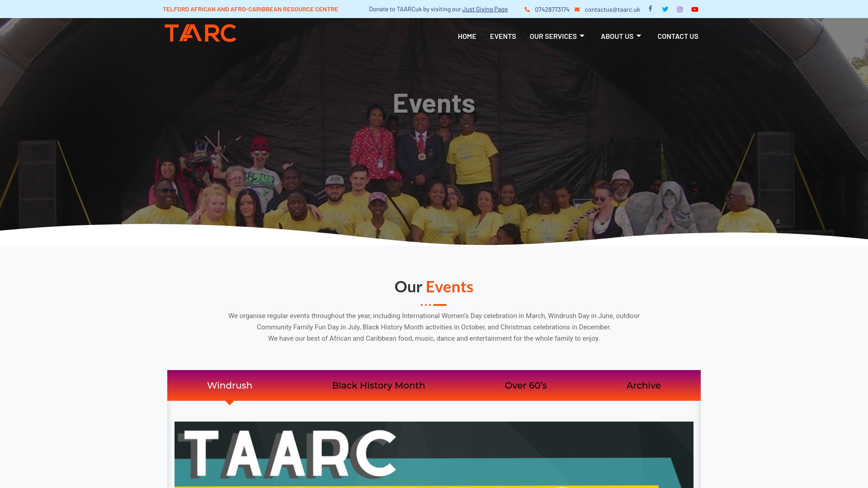Switch to the Over 60's tab

pos(526,385)
